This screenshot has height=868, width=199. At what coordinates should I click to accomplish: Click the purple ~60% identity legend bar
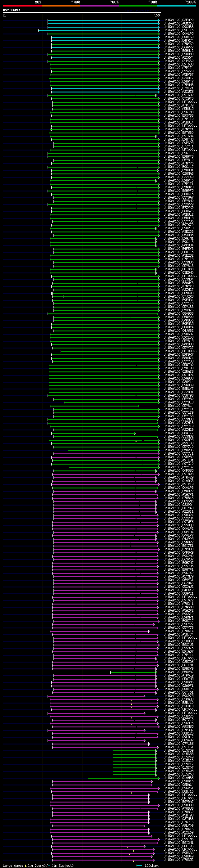tap(99, 5)
